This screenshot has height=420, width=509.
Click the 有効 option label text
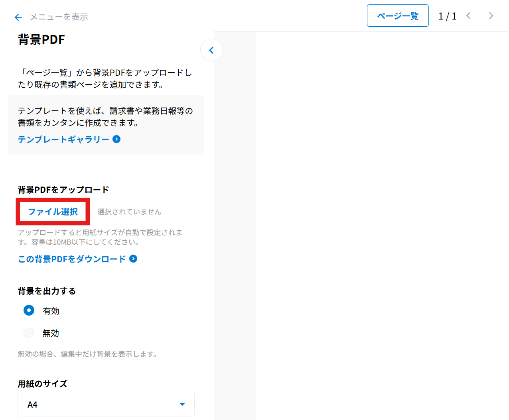point(51,311)
